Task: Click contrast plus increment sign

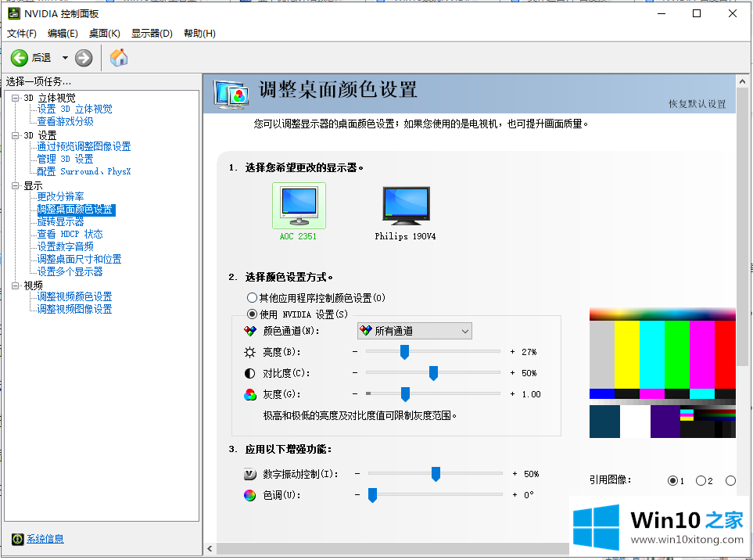Action: click(512, 373)
